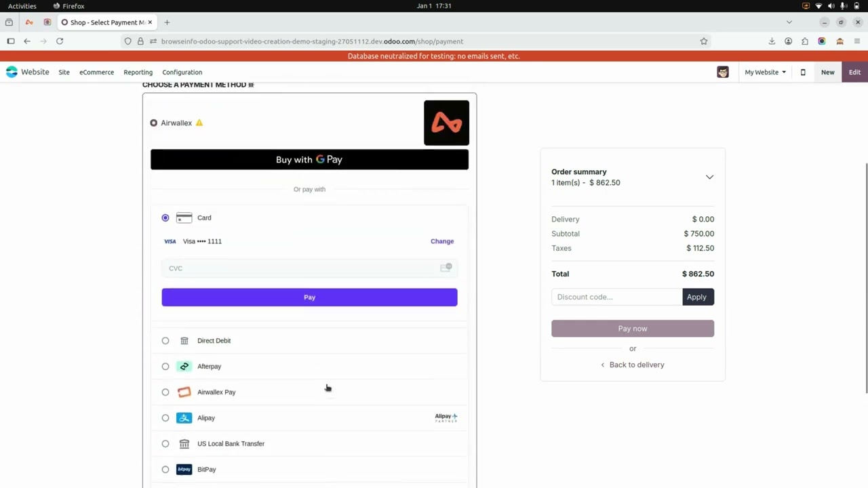The width and height of the screenshot is (868, 488).
Task: Open the Configuration menu
Action: [x=182, y=72]
